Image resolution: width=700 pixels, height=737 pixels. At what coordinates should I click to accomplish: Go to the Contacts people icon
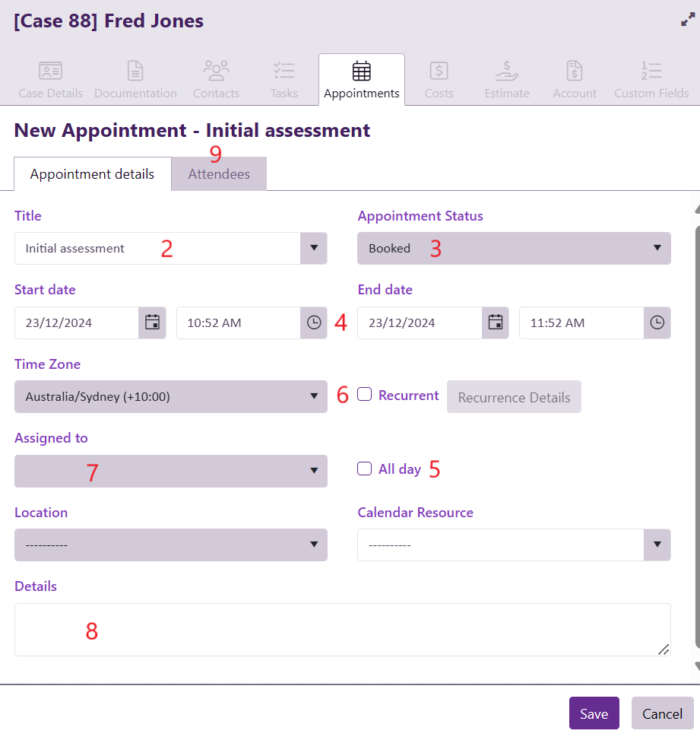(216, 71)
